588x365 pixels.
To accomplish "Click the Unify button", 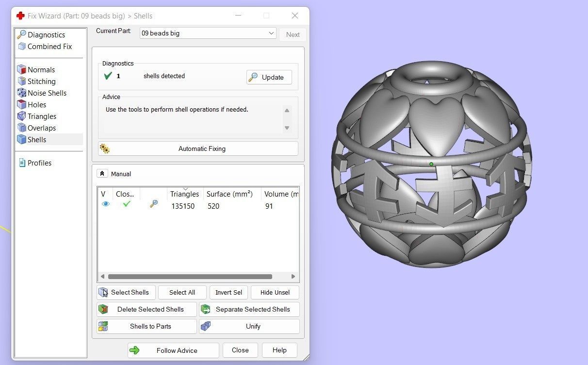I will coord(249,326).
